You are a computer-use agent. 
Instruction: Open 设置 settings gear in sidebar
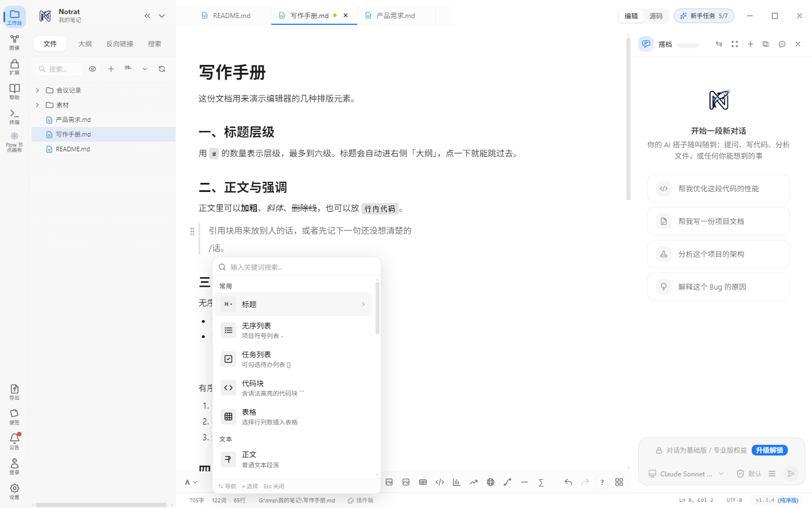pos(14,492)
